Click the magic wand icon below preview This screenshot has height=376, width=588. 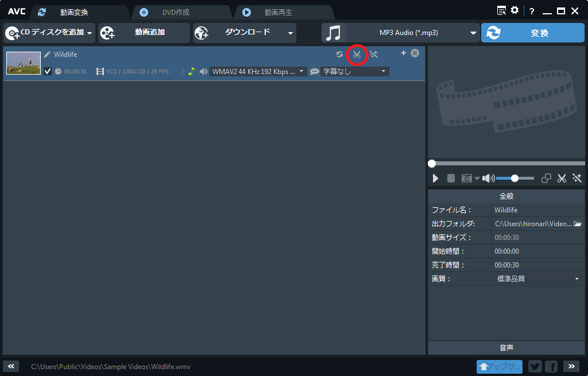[x=577, y=179]
